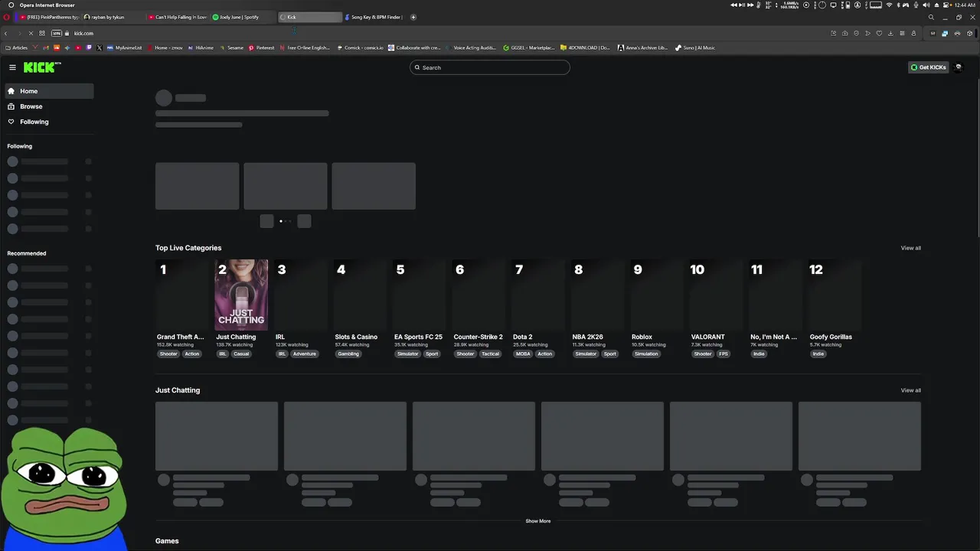The width and height of the screenshot is (980, 551).
Task: Click the browser back arrow
Action: click(6, 33)
